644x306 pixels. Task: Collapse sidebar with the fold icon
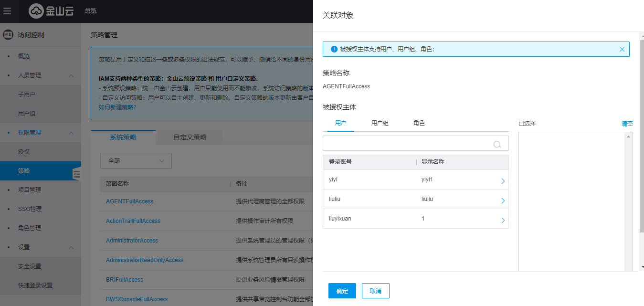tap(77, 174)
